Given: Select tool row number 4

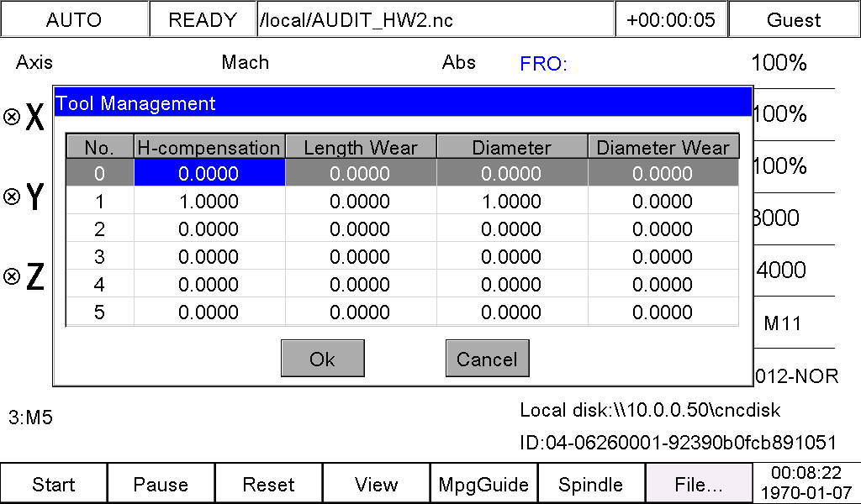Looking at the screenshot, I should coord(99,284).
